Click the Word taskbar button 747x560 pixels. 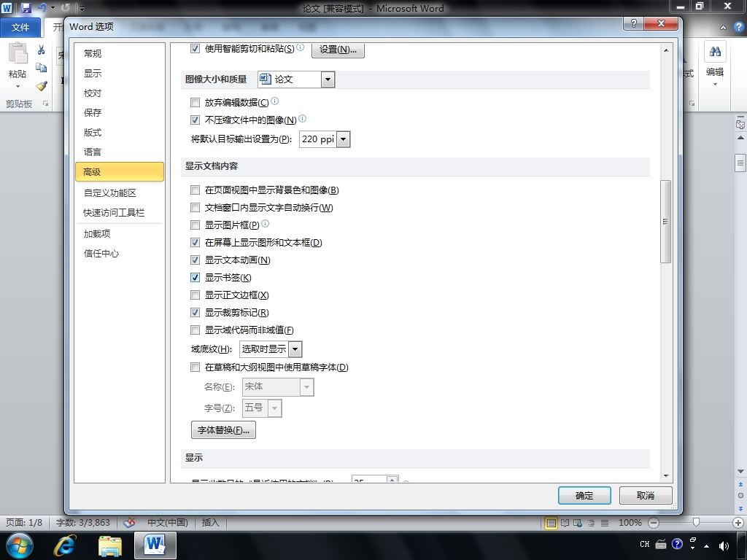155,545
